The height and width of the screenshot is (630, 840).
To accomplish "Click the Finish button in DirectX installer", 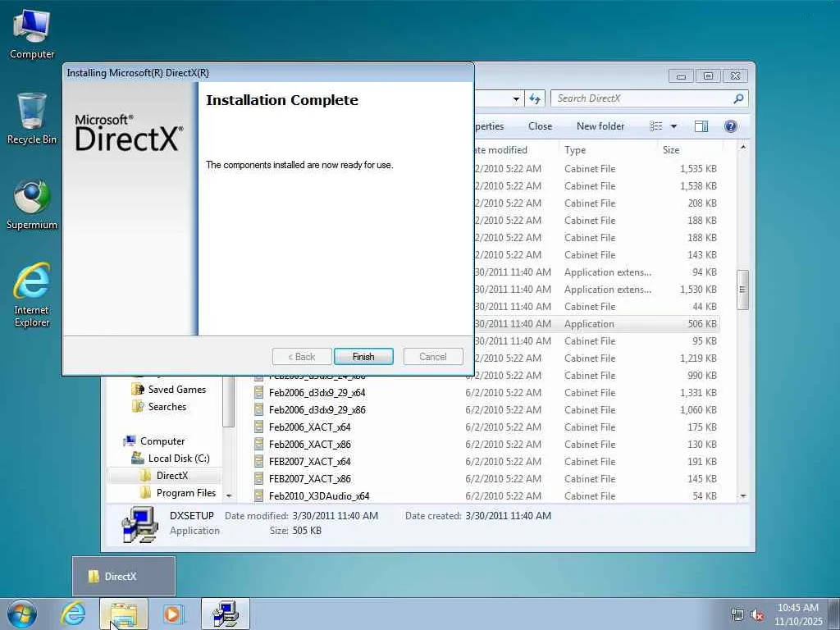I will point(363,357).
